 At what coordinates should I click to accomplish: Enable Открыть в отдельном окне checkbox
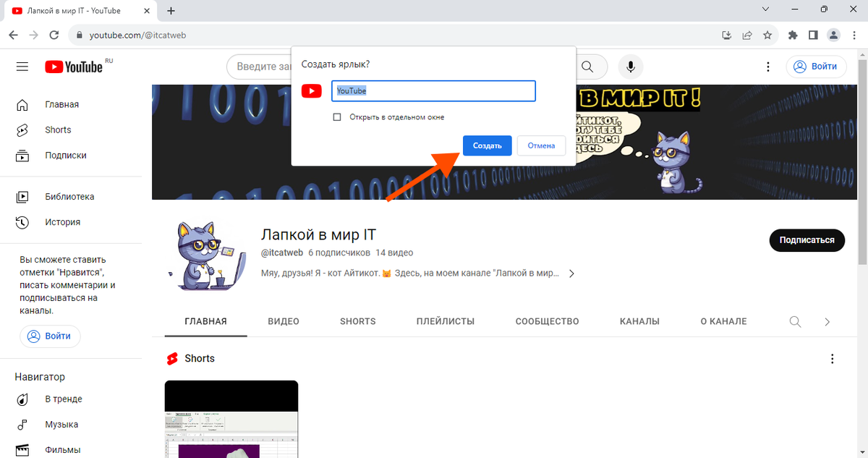[x=337, y=117]
